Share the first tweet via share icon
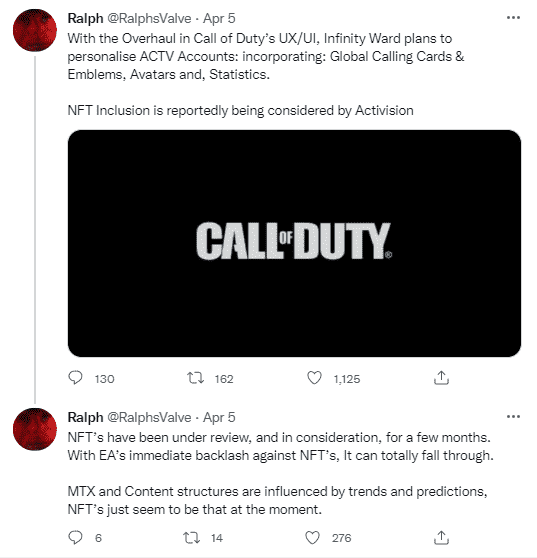The image size is (537, 558). [x=441, y=378]
